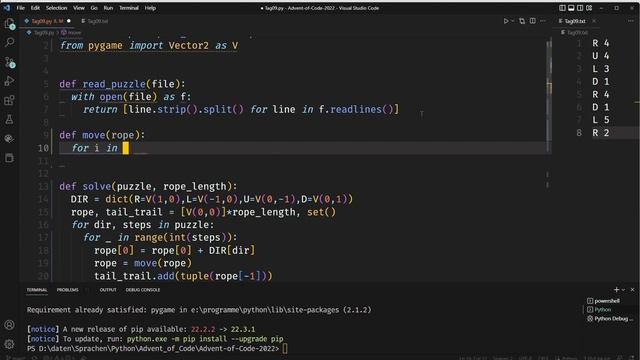The width and height of the screenshot is (640, 360).
Task: Open more actions for left editor group
Action: point(543,21)
